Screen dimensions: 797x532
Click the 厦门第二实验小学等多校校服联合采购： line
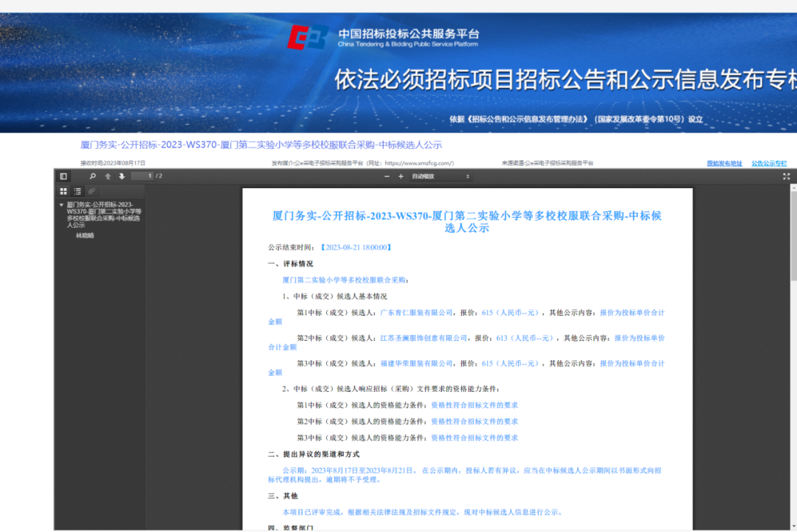tap(345, 280)
